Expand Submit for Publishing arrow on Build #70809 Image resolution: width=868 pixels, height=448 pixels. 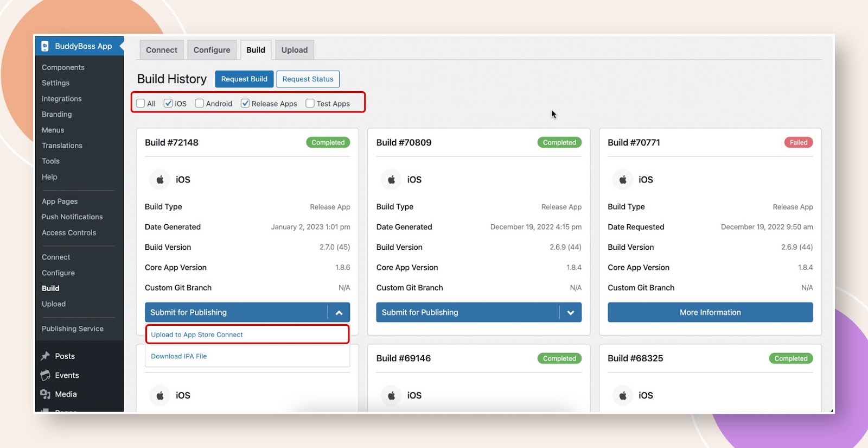(x=571, y=312)
